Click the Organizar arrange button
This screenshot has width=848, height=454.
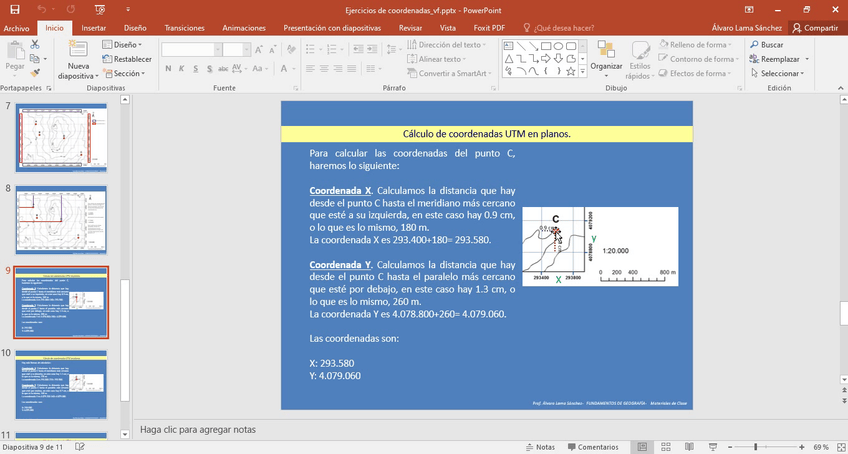(x=606, y=59)
